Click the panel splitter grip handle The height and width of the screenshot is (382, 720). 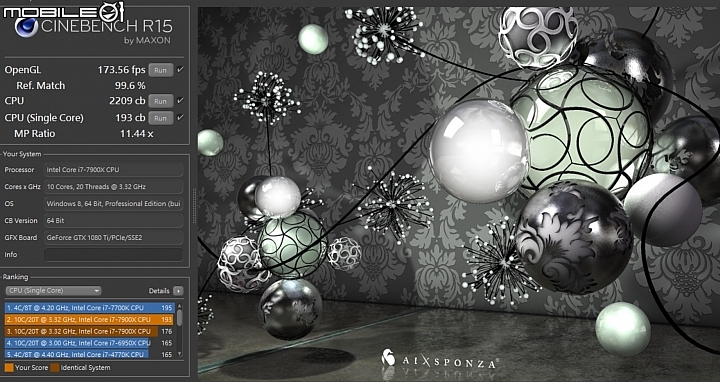(x=194, y=205)
